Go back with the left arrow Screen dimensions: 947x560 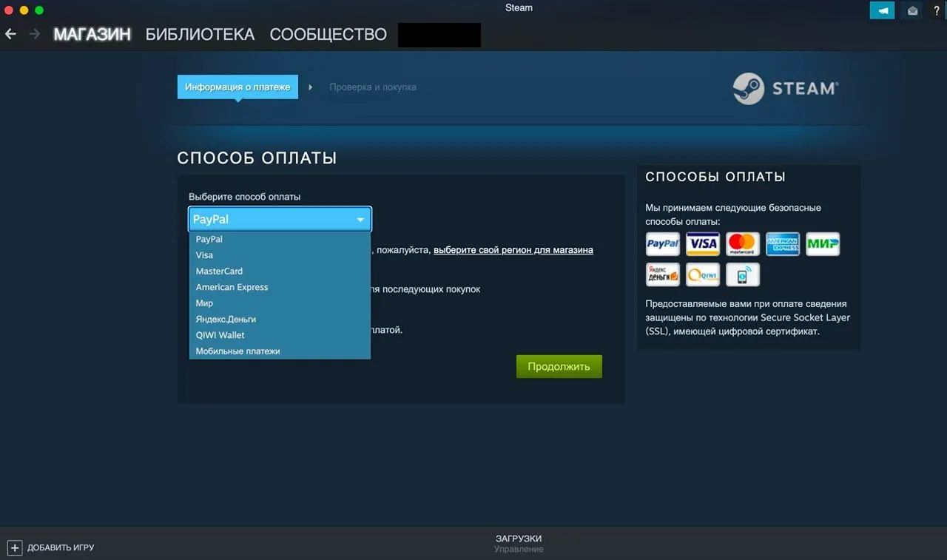10,34
